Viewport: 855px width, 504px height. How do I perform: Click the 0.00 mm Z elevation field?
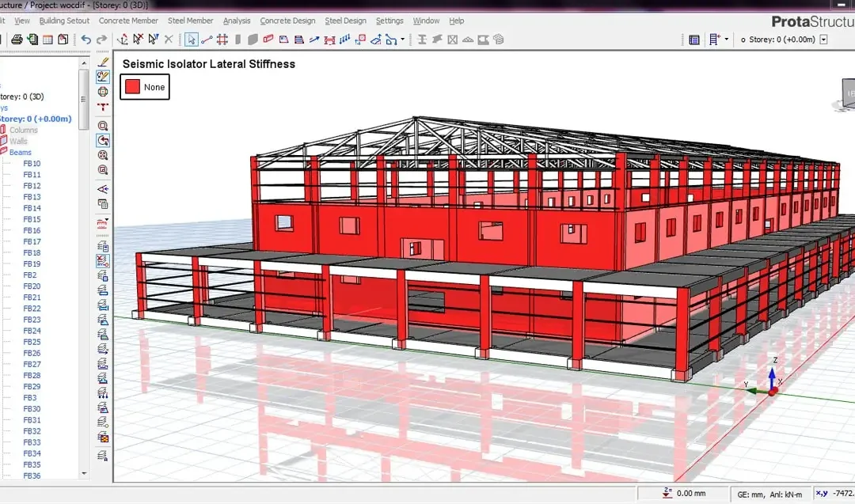coord(684,493)
